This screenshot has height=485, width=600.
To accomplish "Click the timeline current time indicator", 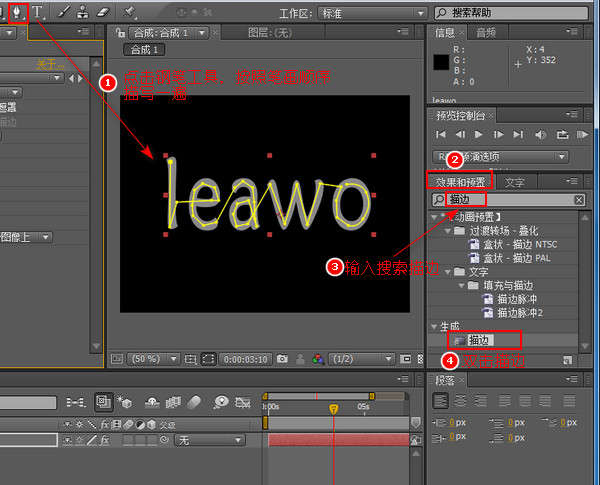I will pos(334,409).
